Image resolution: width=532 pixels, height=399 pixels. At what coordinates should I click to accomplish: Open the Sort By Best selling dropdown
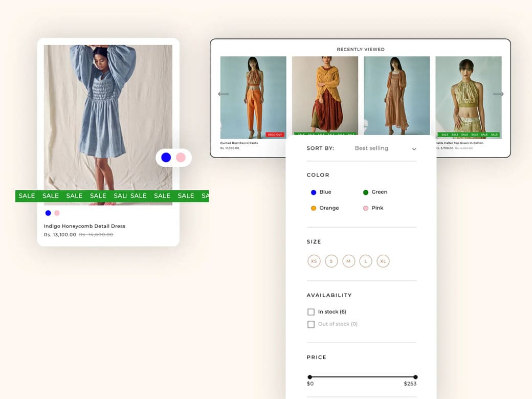pyautogui.click(x=361, y=148)
